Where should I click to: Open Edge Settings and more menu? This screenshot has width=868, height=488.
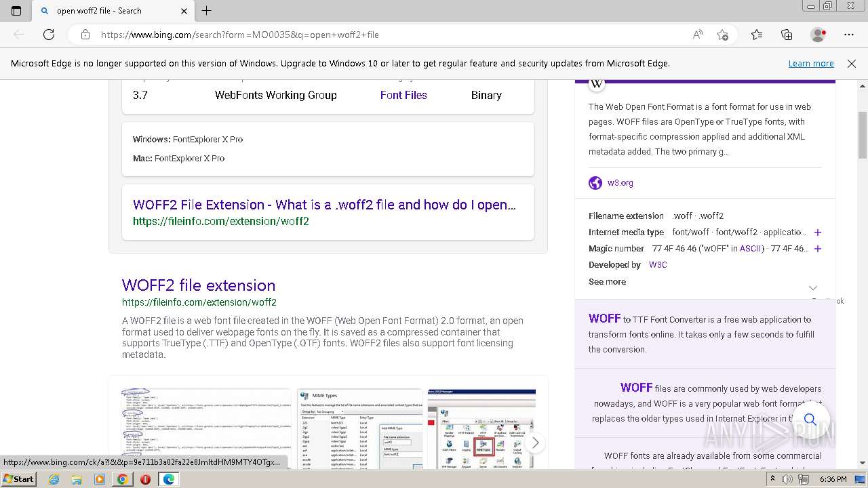(x=849, y=35)
